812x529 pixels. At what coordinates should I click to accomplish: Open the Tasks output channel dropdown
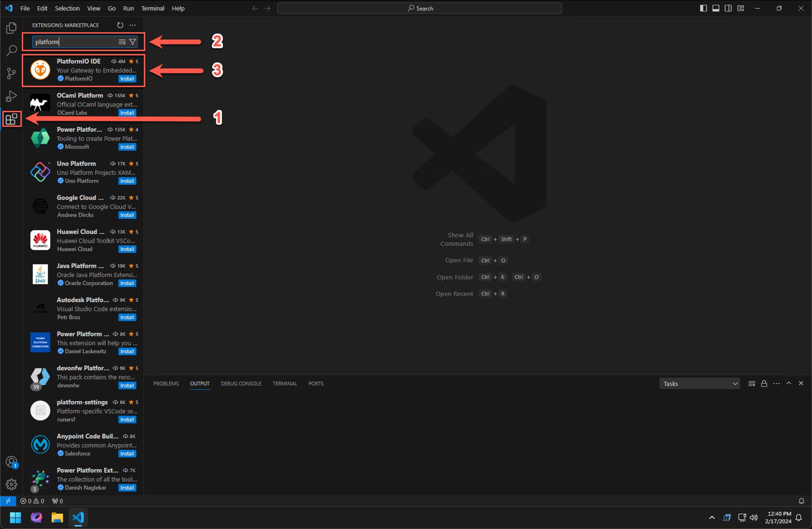point(699,384)
